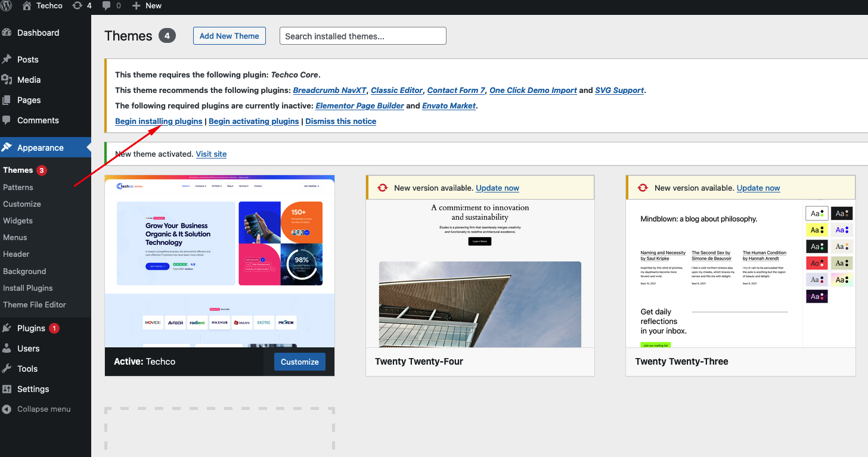Viewport: 868px width, 457px height.
Task: Click the updates refresh icon in admin bar
Action: click(77, 5)
